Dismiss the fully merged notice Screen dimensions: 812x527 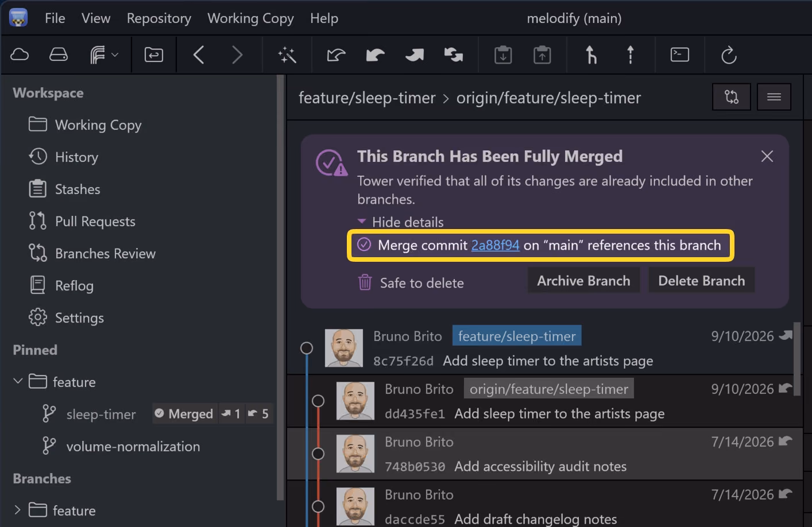(x=767, y=156)
